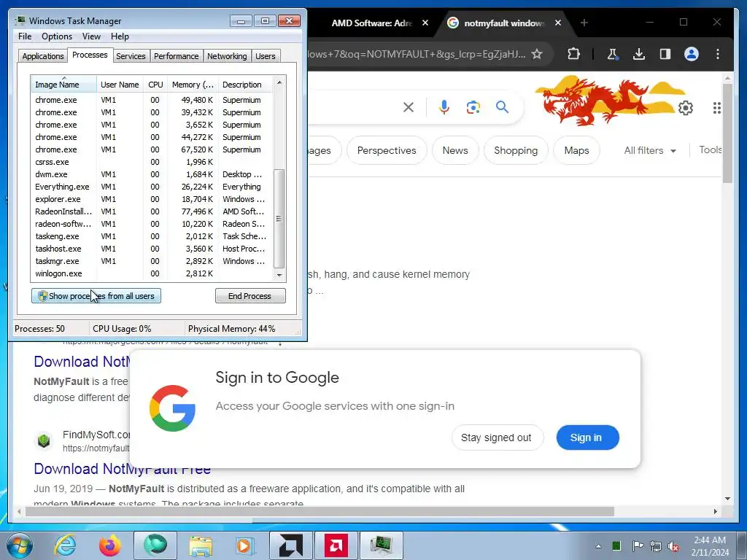The height and width of the screenshot is (560, 747).
Task: Open Task Manager Help menu
Action: pyautogui.click(x=120, y=36)
